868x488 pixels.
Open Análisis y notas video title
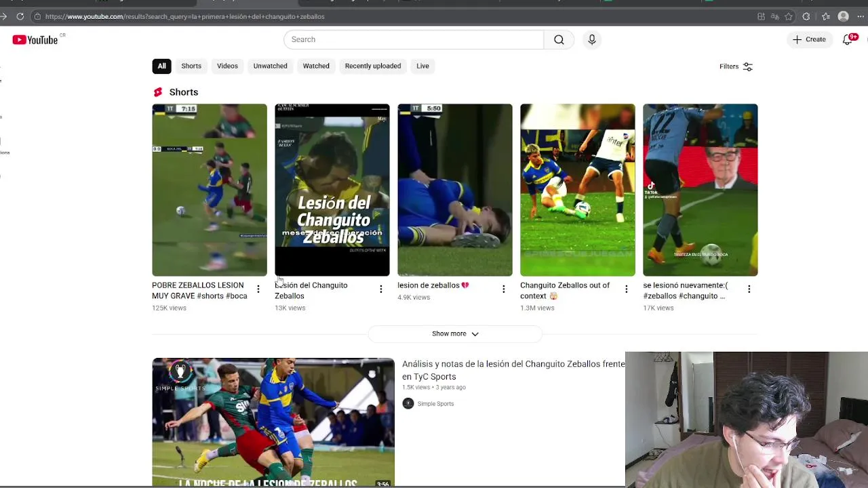tap(513, 370)
